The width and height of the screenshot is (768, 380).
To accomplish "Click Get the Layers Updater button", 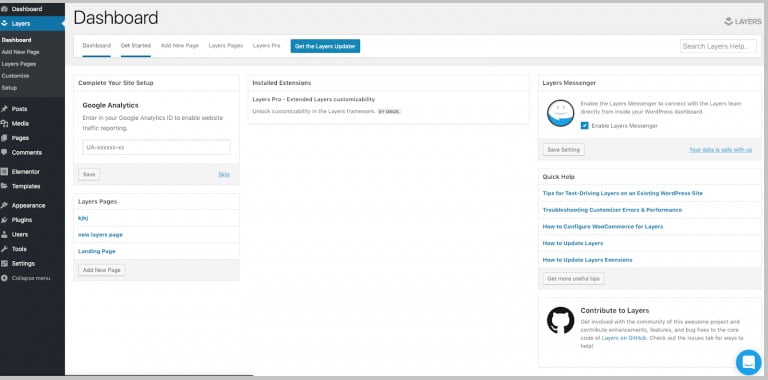I will point(325,46).
